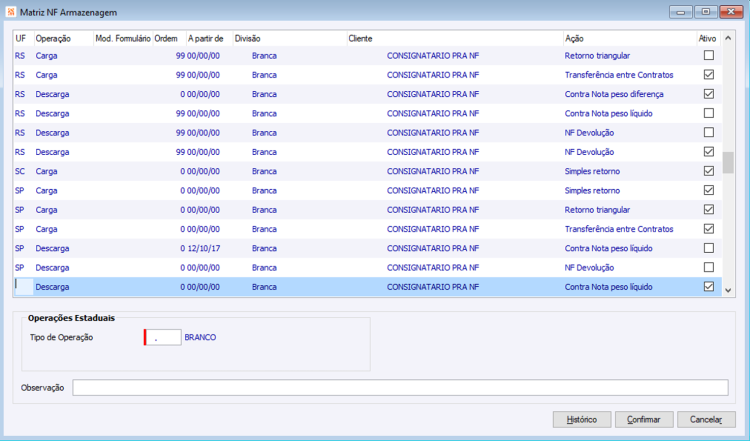The width and height of the screenshot is (750, 441).
Task: Click the Ativo column header
Action: click(708, 39)
